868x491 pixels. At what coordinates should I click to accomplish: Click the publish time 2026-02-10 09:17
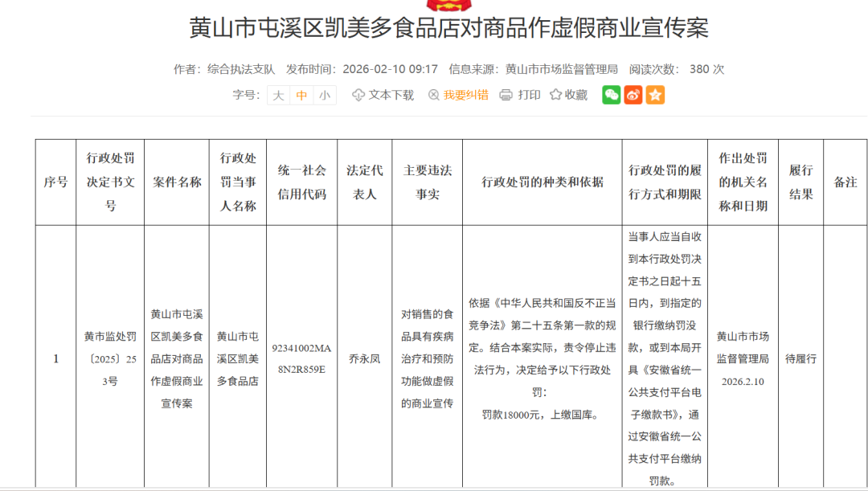click(x=391, y=69)
